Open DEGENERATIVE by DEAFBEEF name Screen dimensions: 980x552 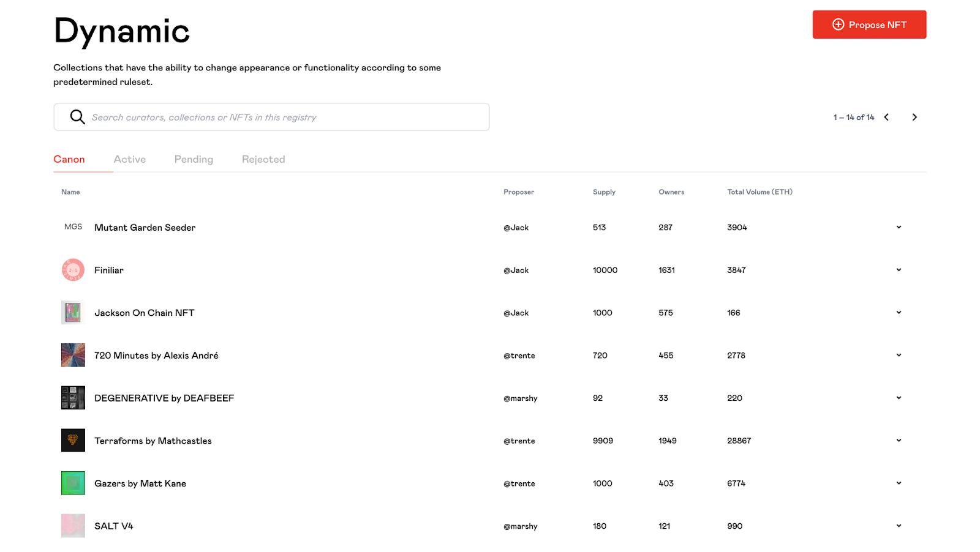pyautogui.click(x=164, y=398)
